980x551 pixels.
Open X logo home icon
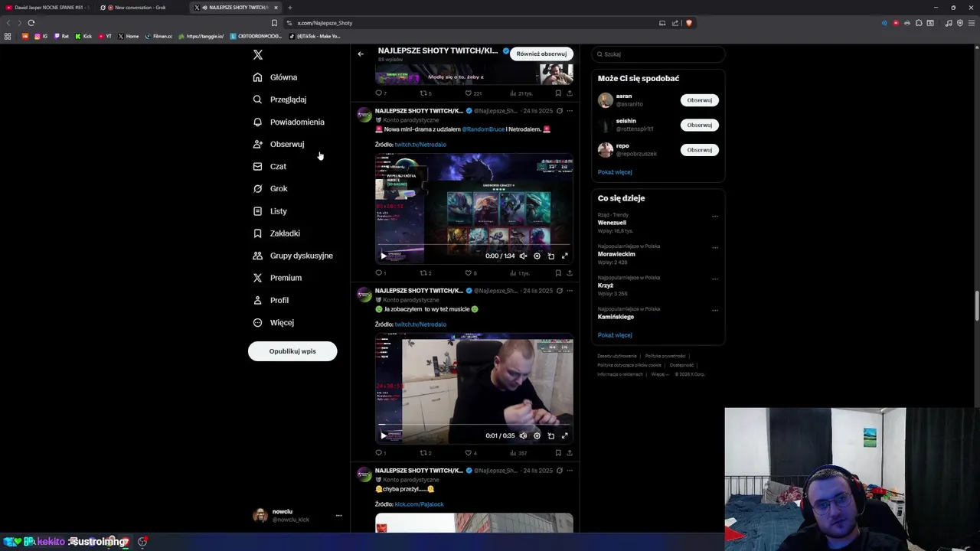pos(258,55)
